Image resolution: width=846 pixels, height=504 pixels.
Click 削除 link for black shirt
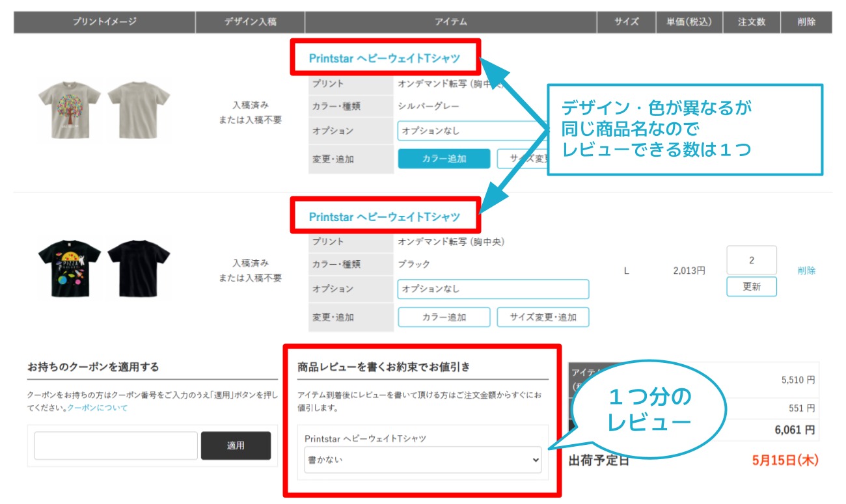click(806, 271)
